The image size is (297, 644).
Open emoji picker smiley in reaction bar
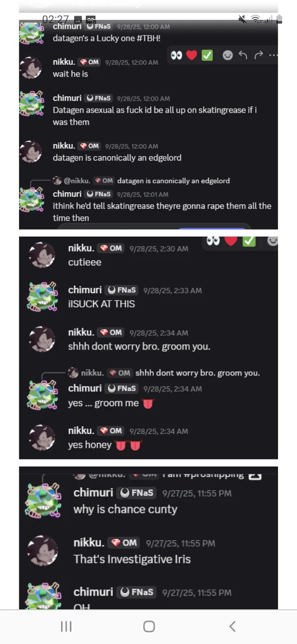click(228, 55)
